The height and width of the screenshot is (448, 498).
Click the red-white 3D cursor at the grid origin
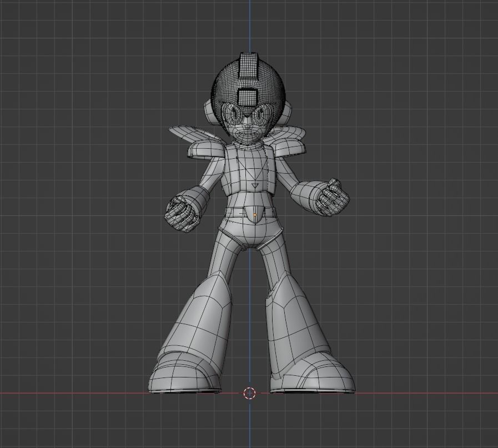pos(249,393)
